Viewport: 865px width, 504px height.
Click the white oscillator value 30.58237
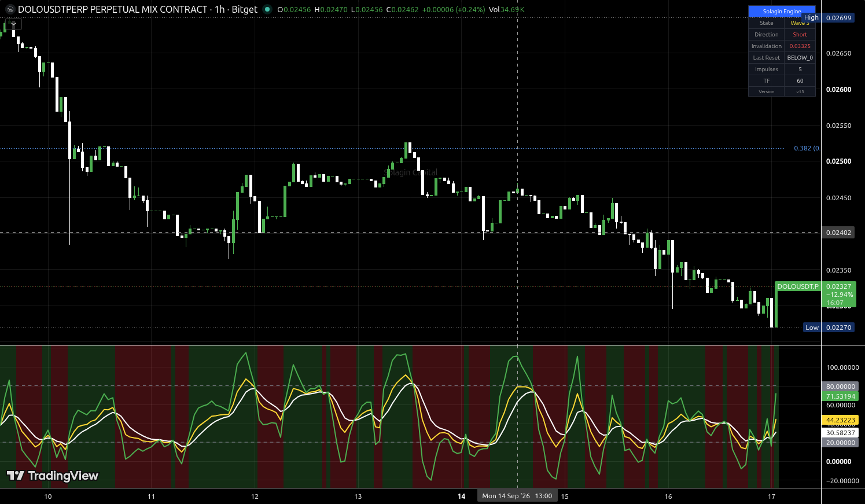pyautogui.click(x=840, y=433)
